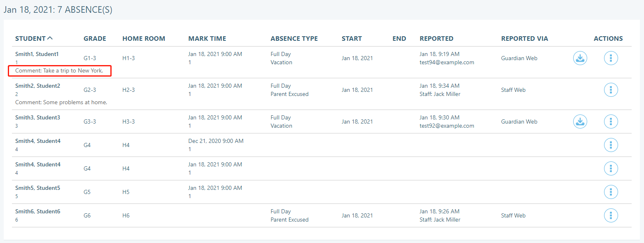Open the actions menu on Smith4's second row
The height and width of the screenshot is (243, 644).
coord(611,168)
